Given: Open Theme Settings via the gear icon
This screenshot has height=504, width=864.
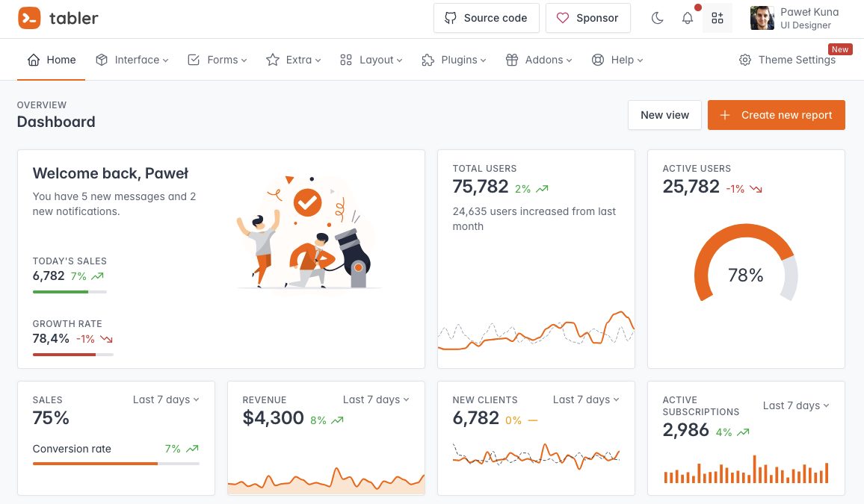Looking at the screenshot, I should [x=745, y=60].
